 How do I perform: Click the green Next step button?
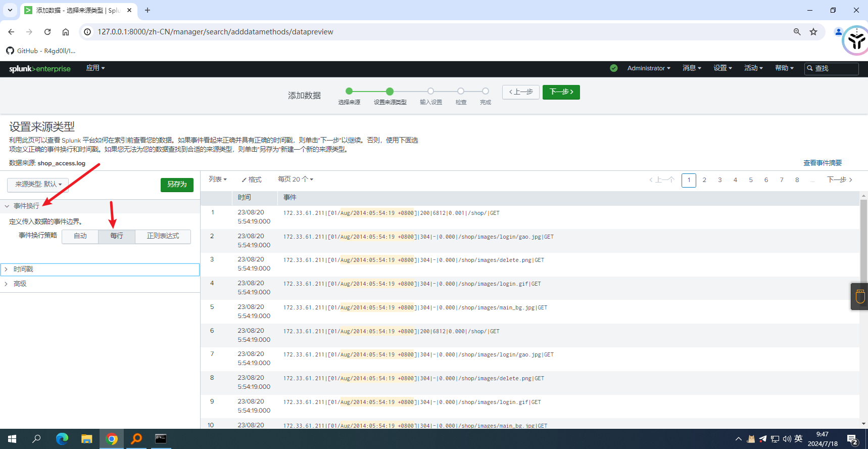pos(561,92)
